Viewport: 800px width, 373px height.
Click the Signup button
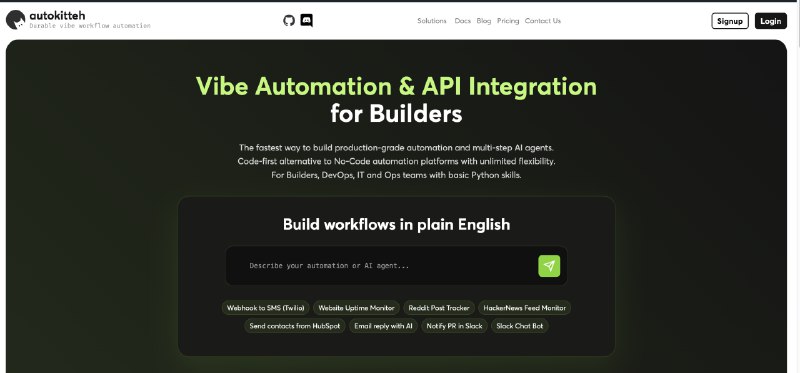click(730, 21)
